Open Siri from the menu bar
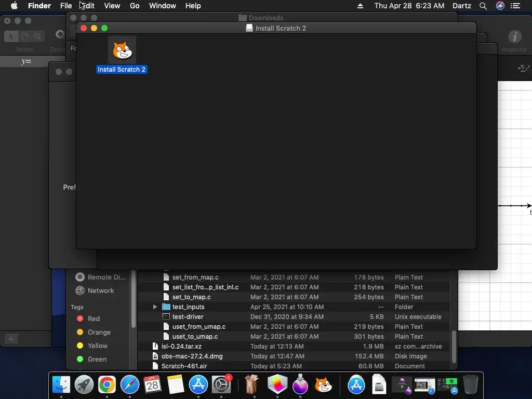Image resolution: width=532 pixels, height=399 pixels. (500, 6)
